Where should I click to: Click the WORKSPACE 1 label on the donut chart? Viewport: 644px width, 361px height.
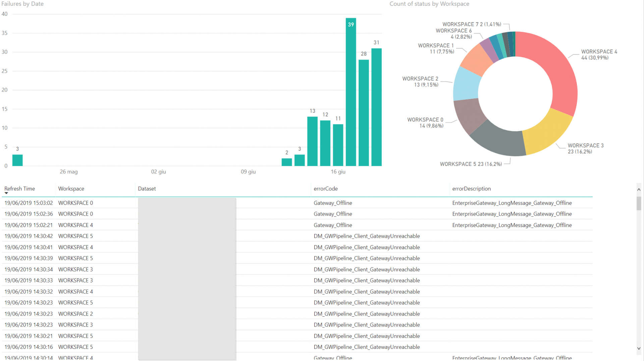click(436, 48)
